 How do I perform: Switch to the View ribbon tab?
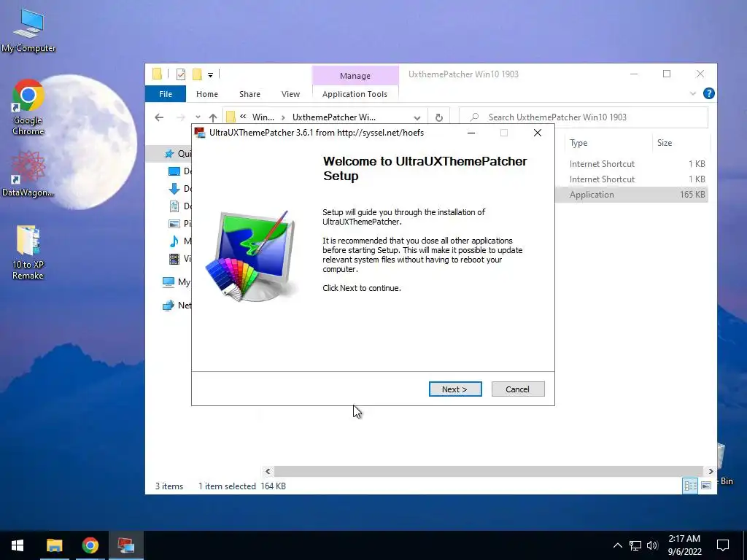pyautogui.click(x=290, y=94)
